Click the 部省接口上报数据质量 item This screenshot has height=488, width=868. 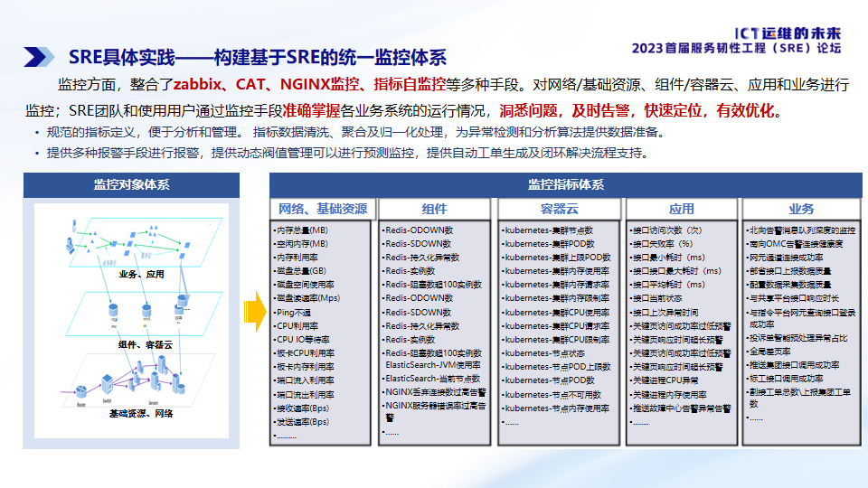point(788,271)
